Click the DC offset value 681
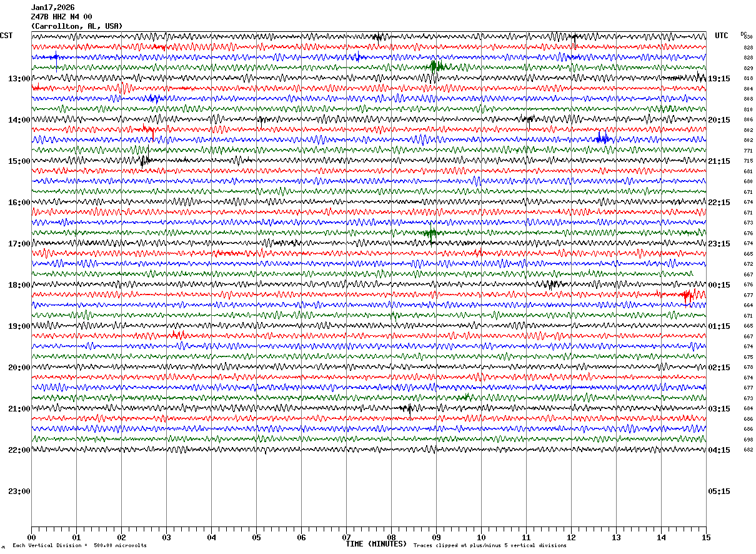756x554 pixels. click(749, 171)
